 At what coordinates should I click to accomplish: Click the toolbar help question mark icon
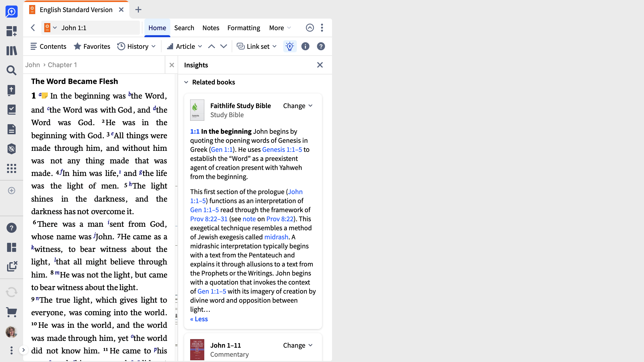tap(321, 47)
